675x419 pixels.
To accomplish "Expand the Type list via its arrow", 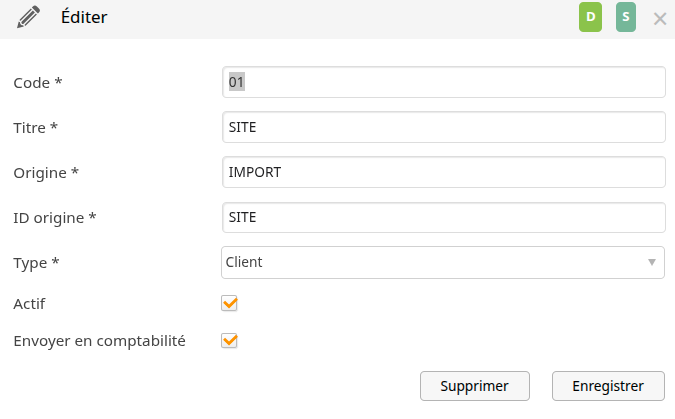I will click(652, 262).
